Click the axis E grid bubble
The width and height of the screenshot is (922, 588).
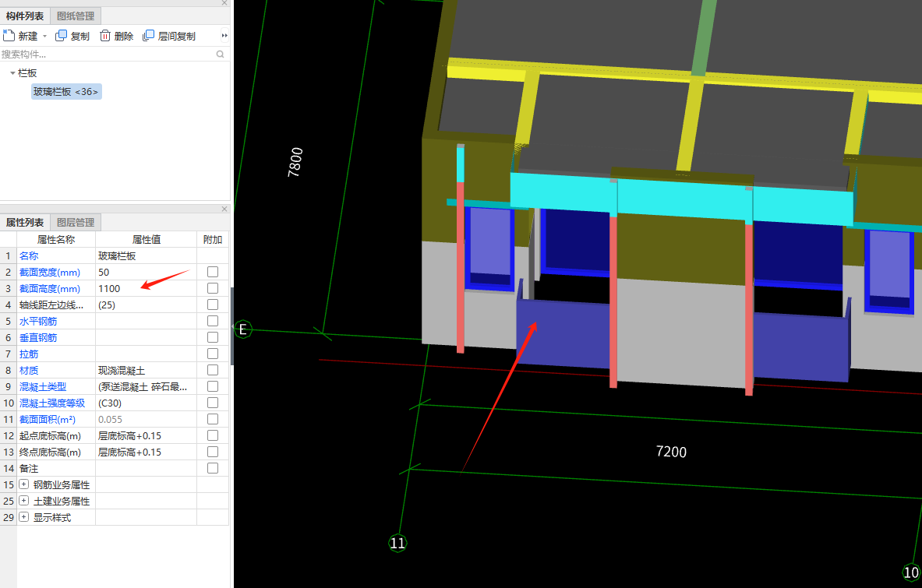click(x=243, y=329)
